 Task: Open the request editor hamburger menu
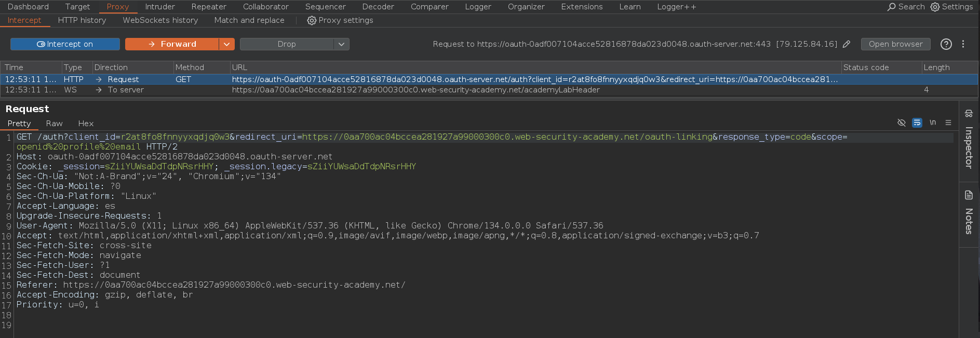(948, 123)
